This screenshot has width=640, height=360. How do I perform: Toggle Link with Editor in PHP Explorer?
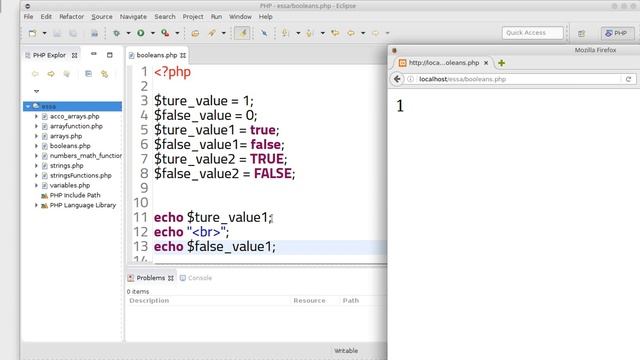pos(104,74)
